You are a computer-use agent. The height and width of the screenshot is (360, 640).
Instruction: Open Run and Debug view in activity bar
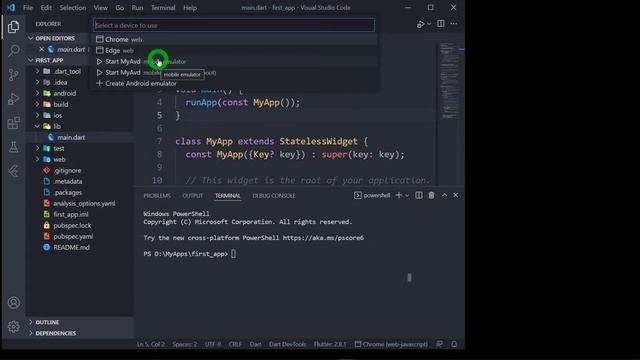(13, 99)
